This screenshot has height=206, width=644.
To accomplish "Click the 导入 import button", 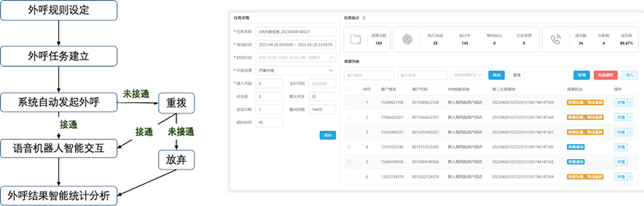I will click(x=630, y=75).
